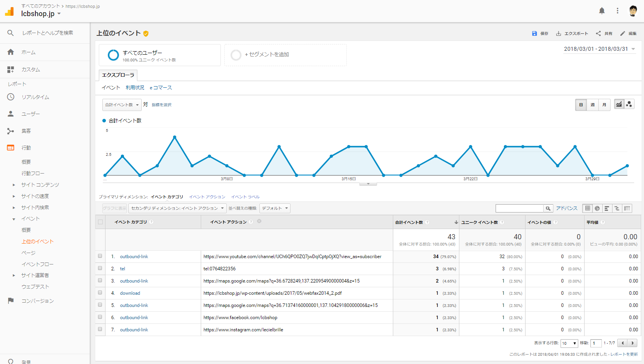The height and width of the screenshot is (364, 644).
Task: Click the table search input field
Action: click(520, 208)
